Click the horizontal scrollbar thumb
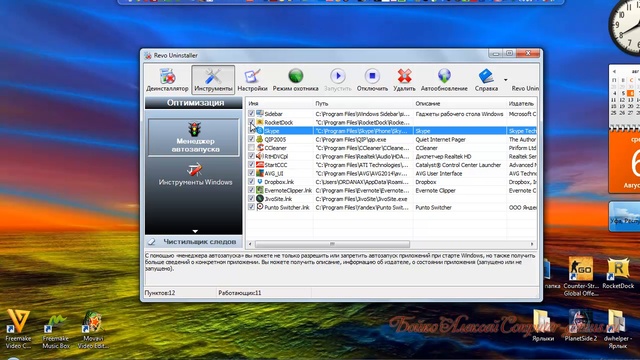This screenshot has height=360, width=640. [x=332, y=244]
